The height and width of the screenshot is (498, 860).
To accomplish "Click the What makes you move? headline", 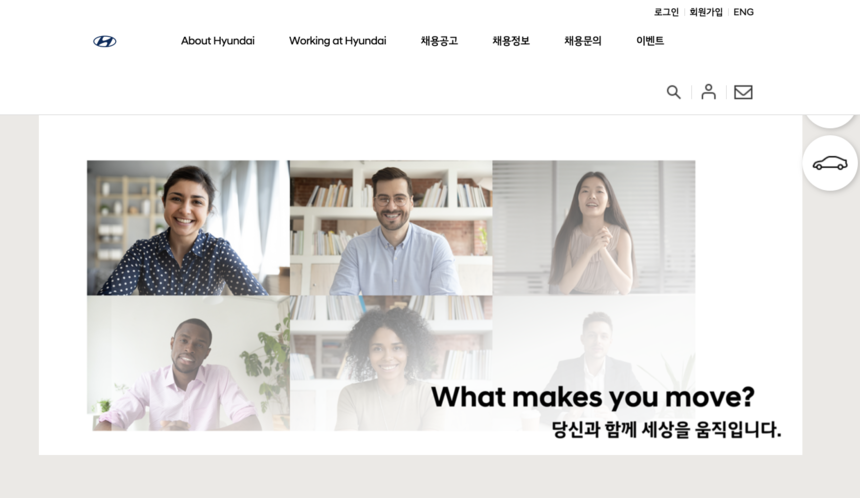I will (593, 397).
